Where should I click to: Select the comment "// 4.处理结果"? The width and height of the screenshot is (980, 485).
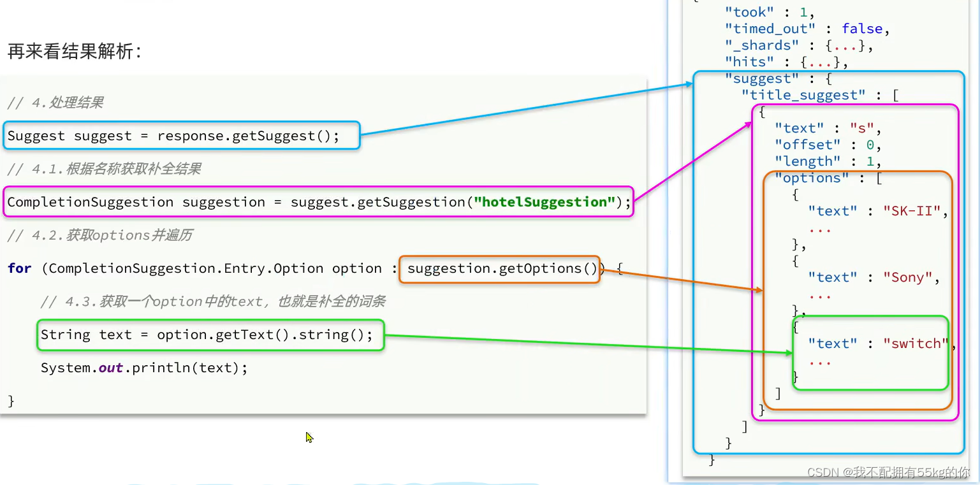pos(55,103)
